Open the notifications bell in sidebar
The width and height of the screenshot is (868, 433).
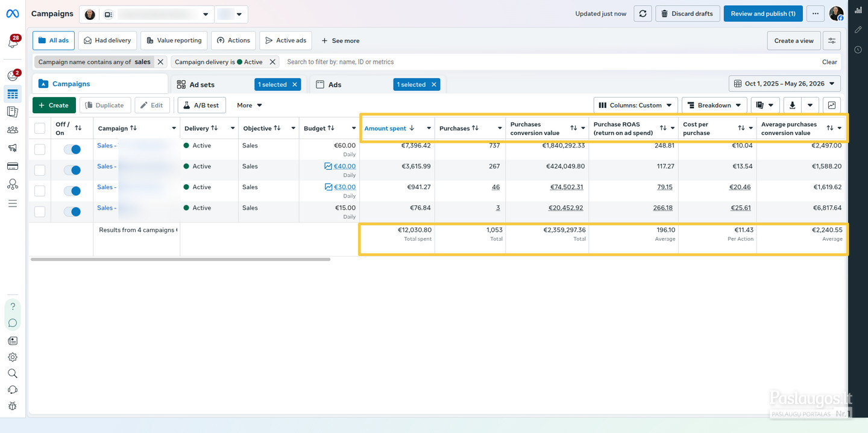12,43
